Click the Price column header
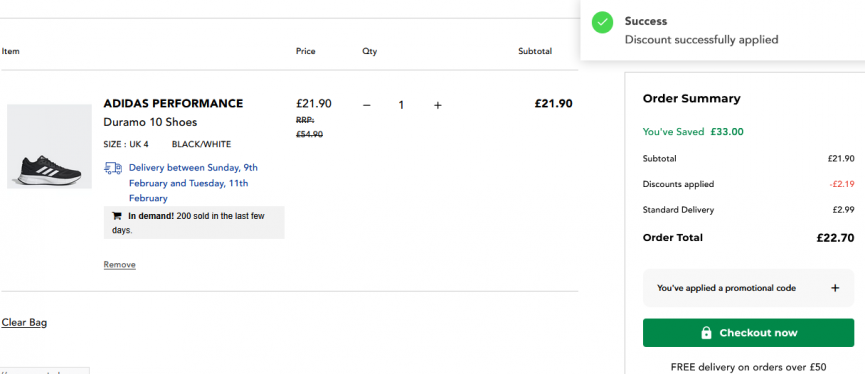Screen dimensions: 865x374 pos(306,51)
